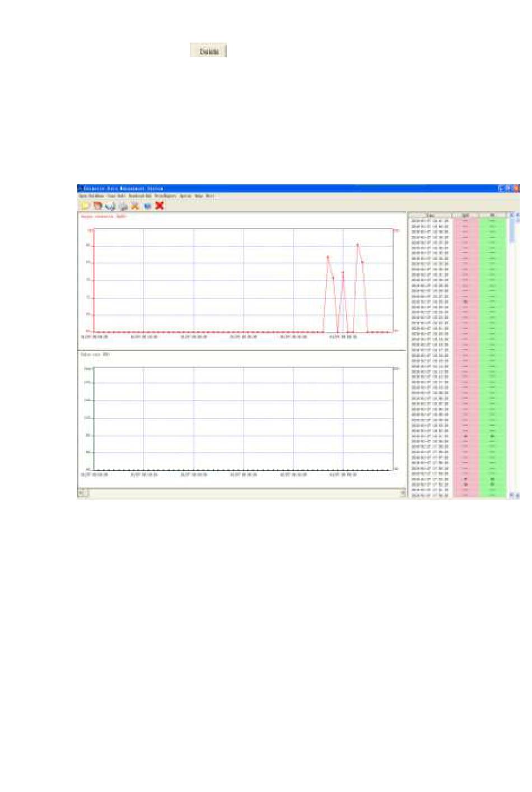Viewport: 532px width, 792px height.
Task: Click the highest red peak on the upper chart
Action: click(357, 244)
